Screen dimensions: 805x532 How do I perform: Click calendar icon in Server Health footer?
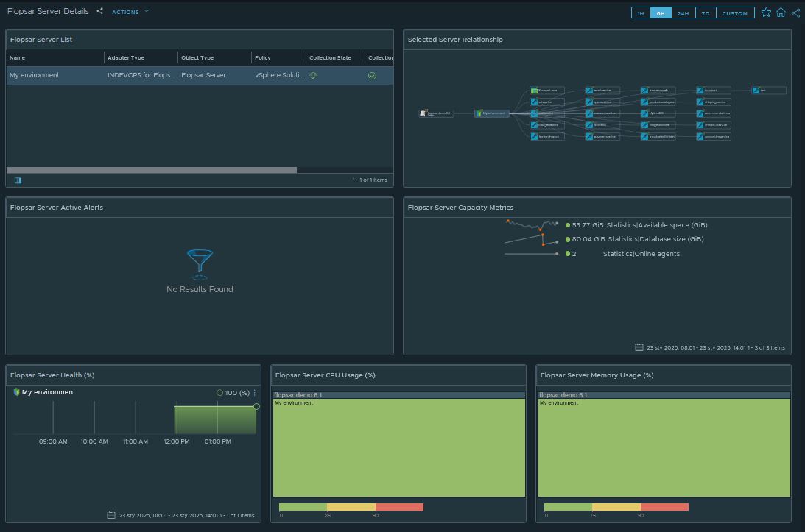pos(111,515)
